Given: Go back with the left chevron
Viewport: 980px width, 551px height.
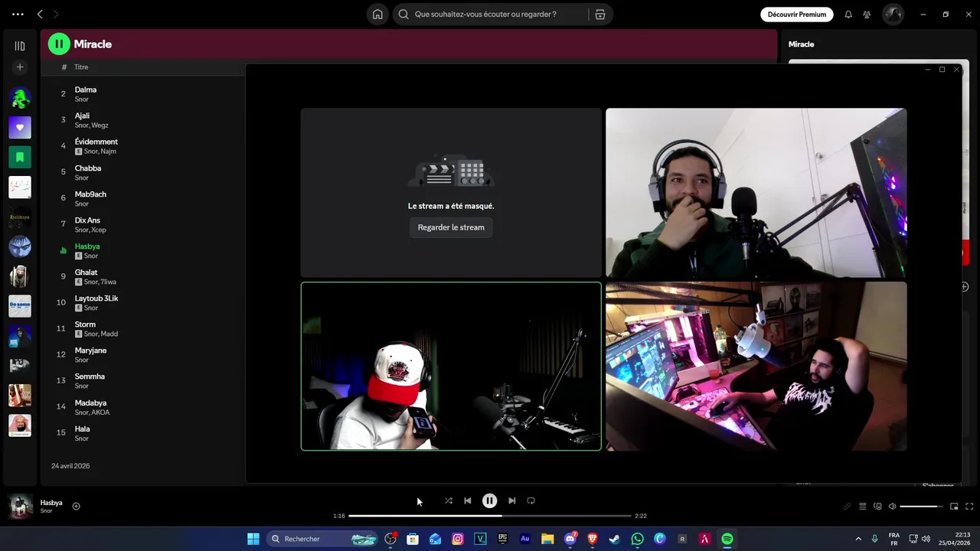Looking at the screenshot, I should [x=40, y=15].
